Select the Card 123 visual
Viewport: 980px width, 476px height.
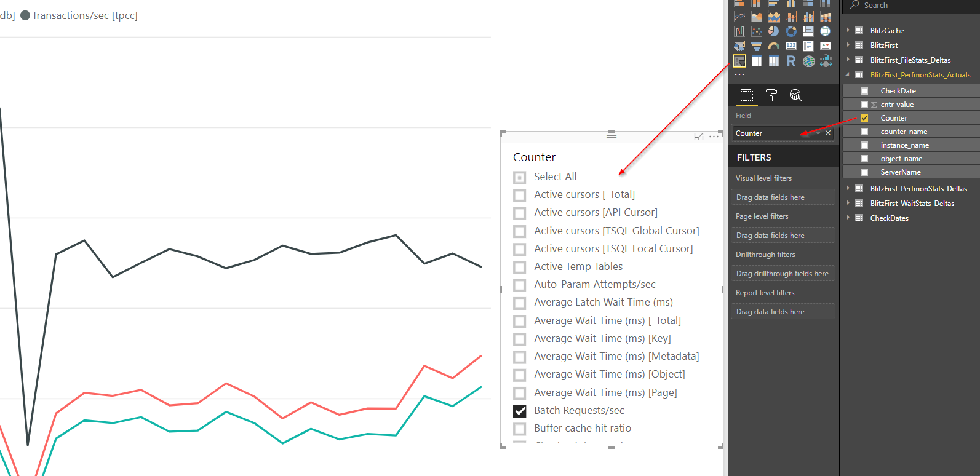tap(791, 46)
